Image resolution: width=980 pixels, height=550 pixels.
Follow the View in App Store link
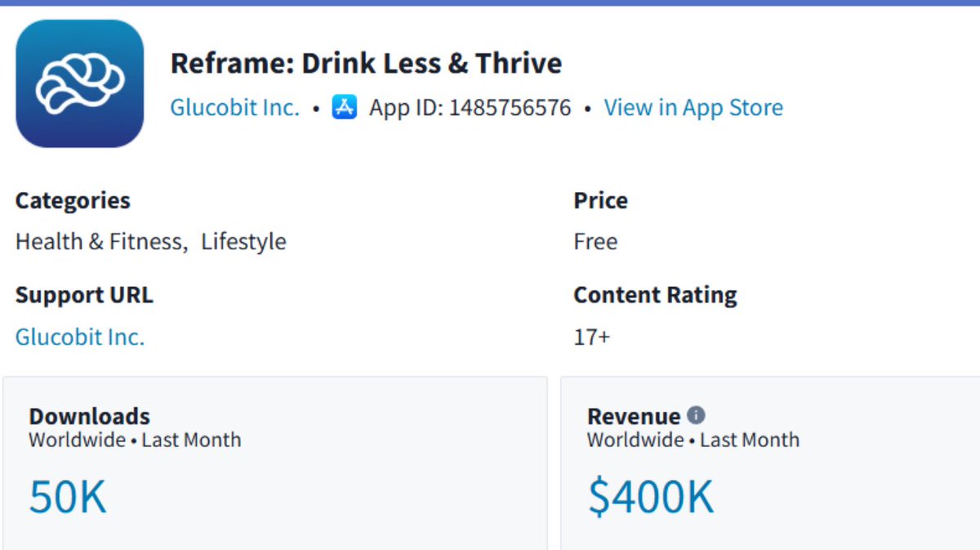tap(693, 107)
